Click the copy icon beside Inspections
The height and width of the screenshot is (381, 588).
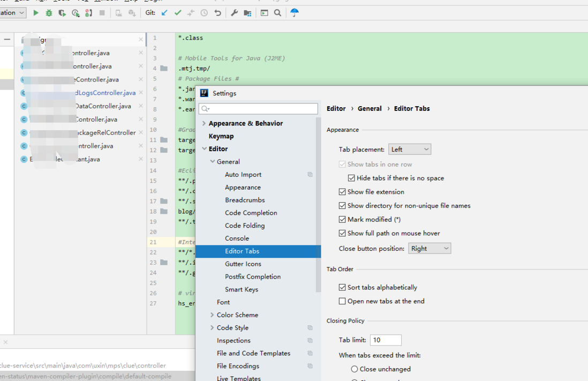(x=310, y=340)
